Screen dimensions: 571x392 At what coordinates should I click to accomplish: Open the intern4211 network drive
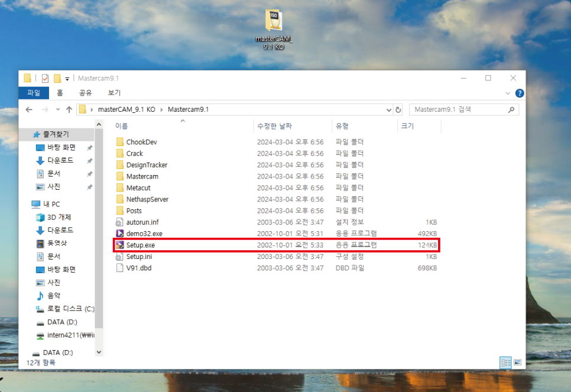tap(71, 335)
